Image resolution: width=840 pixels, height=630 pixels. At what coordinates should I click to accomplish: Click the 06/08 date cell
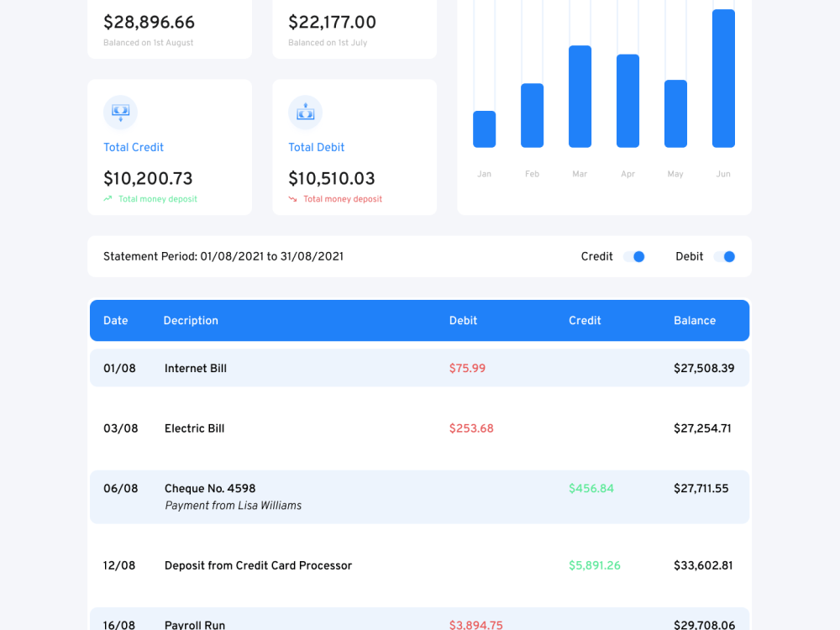[120, 489]
